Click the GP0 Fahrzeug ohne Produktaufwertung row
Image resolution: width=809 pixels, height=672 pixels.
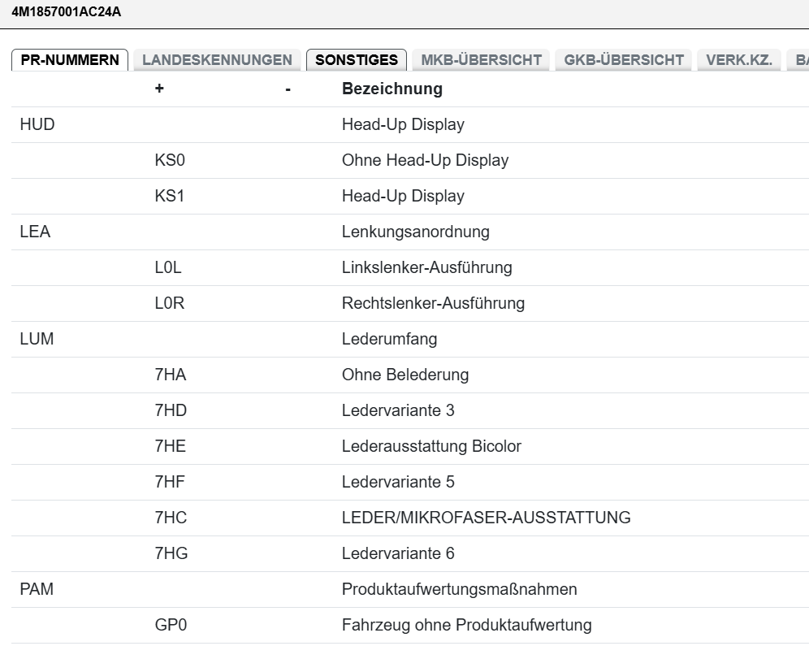(x=466, y=625)
